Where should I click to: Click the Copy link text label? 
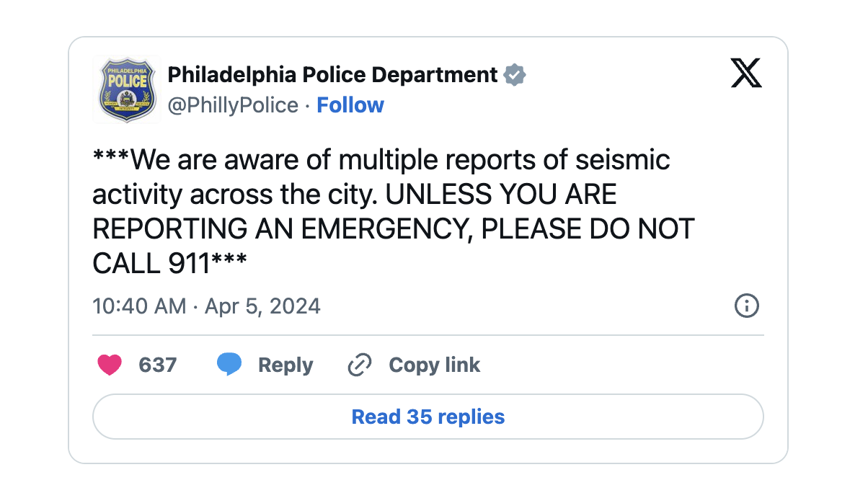point(435,365)
